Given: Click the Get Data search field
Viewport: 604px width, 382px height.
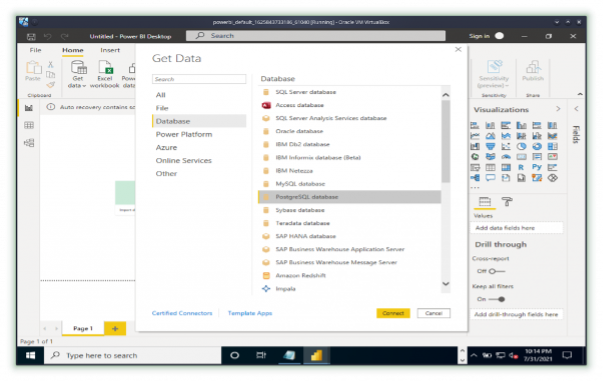Looking at the screenshot, I should (199, 79).
